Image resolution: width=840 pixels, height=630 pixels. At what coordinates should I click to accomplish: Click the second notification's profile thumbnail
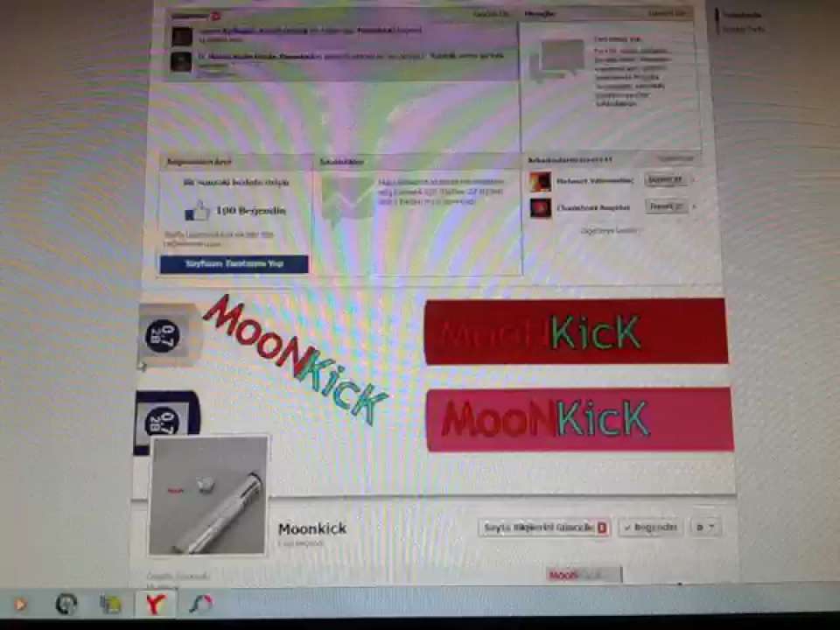182,63
